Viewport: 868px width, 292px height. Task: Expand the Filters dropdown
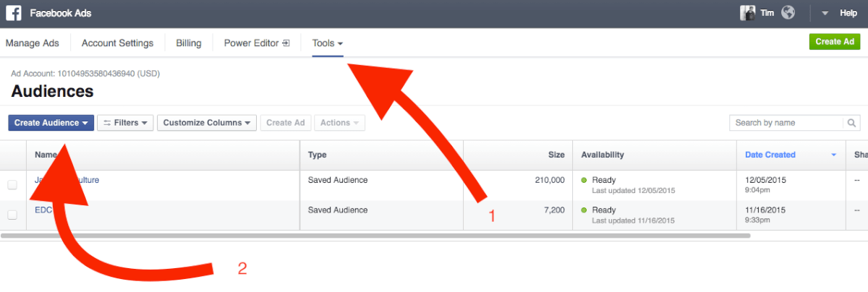(x=126, y=123)
